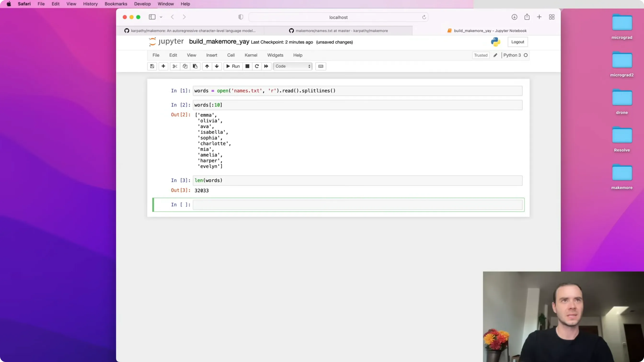Interrupt the kernel with the stop icon
The height and width of the screenshot is (362, 644).
247,66
